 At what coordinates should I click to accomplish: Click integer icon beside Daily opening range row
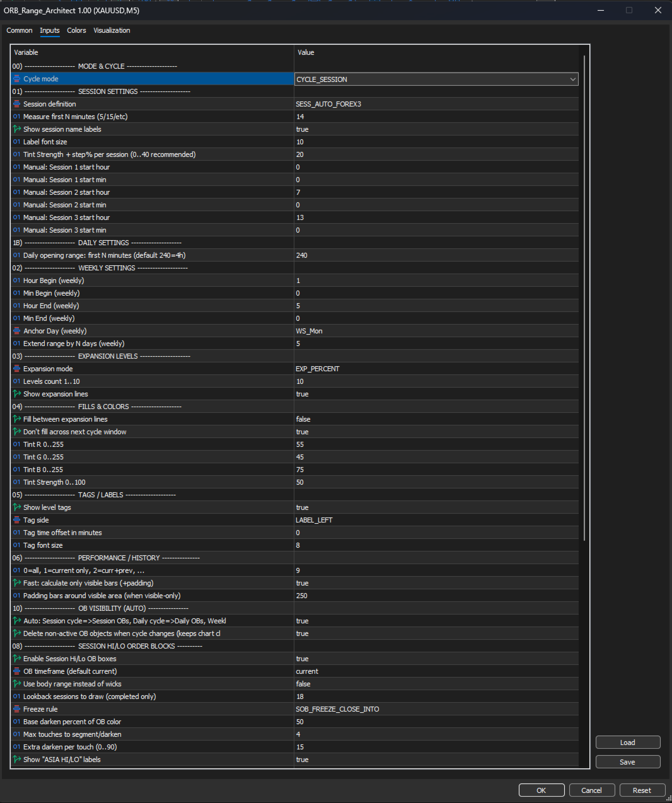click(x=17, y=255)
